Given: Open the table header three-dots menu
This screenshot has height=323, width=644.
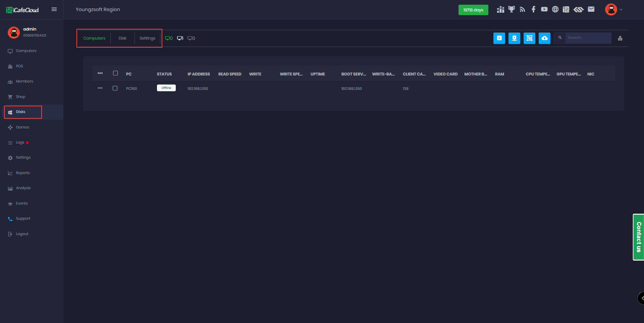Looking at the screenshot, I should click(x=100, y=73).
